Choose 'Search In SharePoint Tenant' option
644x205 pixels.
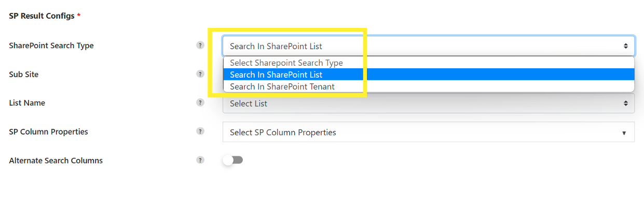(429, 86)
